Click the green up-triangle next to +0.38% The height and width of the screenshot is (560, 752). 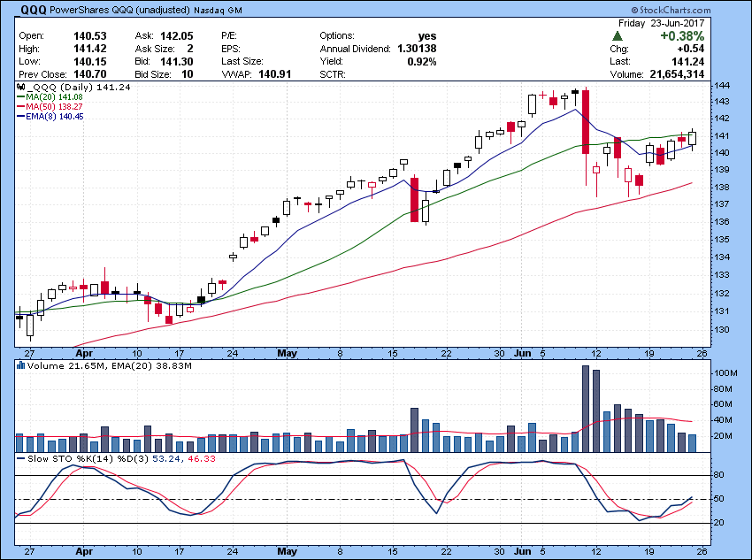[x=618, y=36]
